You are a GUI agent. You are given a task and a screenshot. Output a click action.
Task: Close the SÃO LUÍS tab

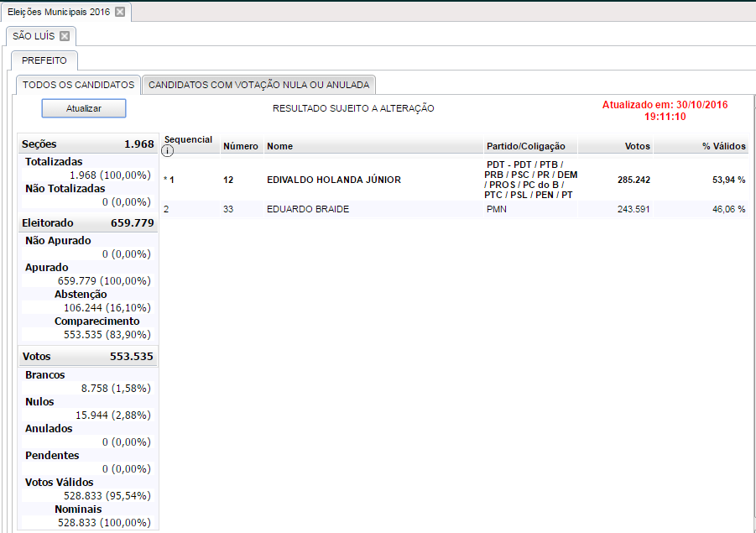pos(65,36)
